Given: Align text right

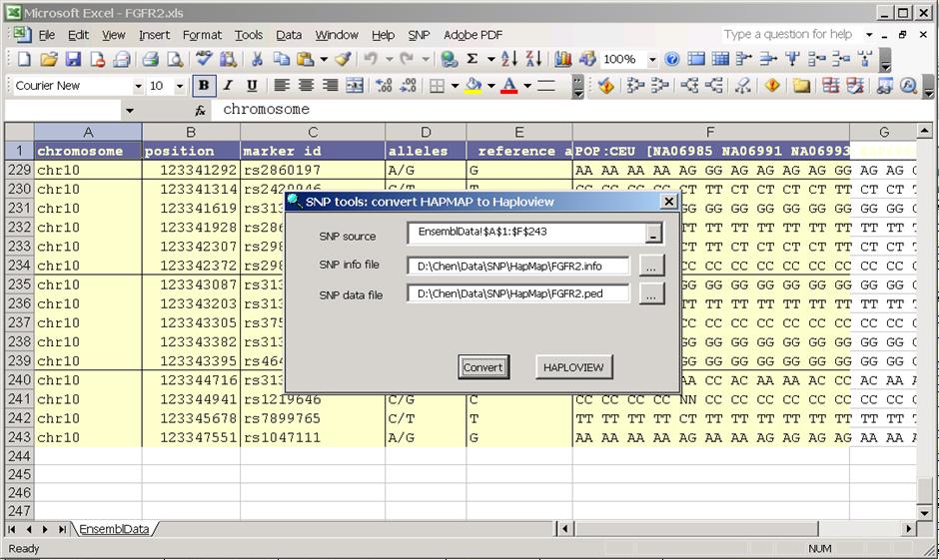Looking at the screenshot, I should coord(330,86).
